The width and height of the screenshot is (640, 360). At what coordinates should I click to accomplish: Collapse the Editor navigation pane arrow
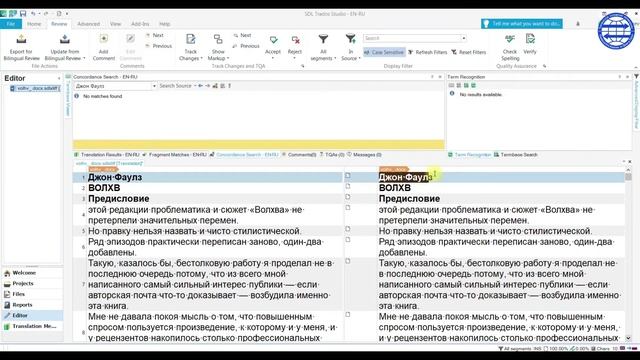click(59, 78)
